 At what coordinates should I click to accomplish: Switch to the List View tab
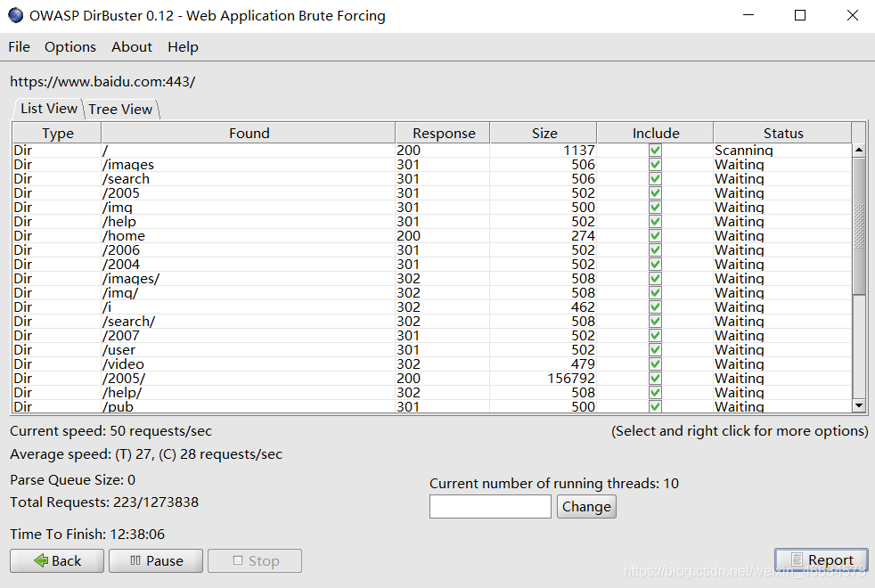48,108
